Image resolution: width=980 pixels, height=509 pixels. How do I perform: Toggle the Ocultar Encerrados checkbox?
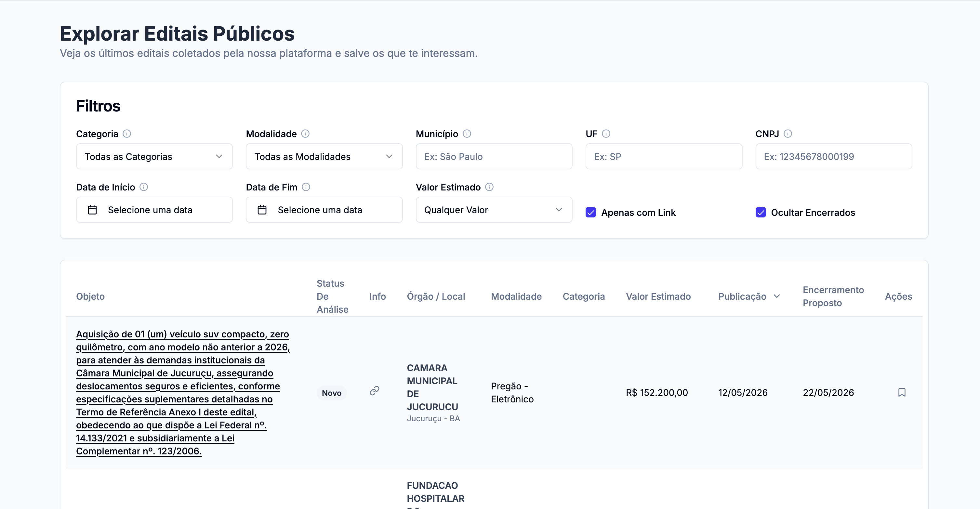761,212
